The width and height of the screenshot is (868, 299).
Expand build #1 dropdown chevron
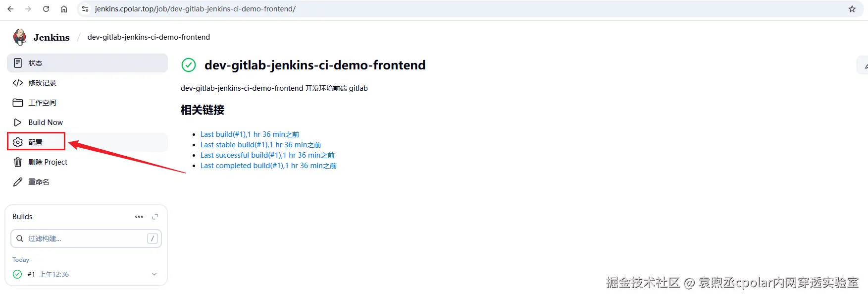click(x=154, y=274)
